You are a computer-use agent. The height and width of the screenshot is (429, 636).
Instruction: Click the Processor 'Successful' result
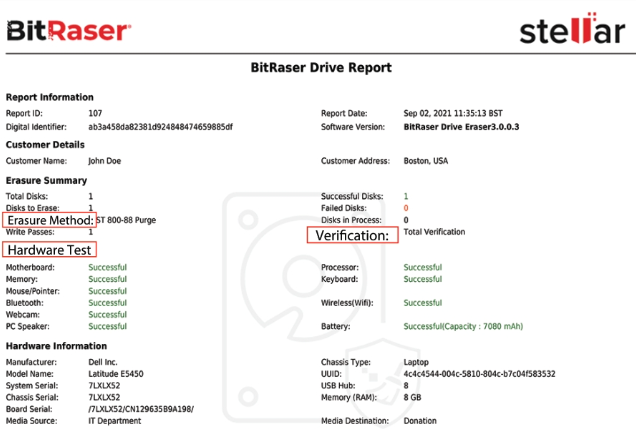(423, 267)
